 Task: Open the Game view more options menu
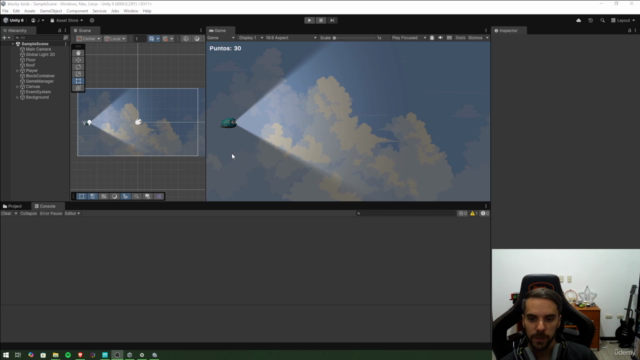(486, 31)
